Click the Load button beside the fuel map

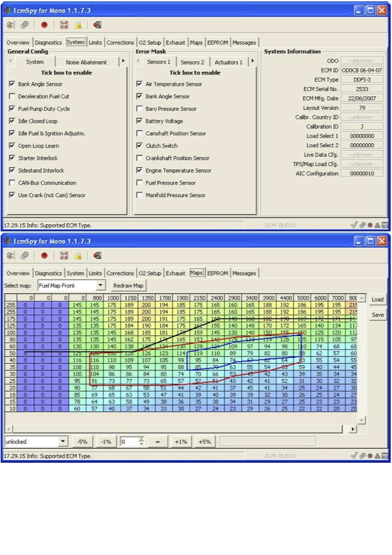(378, 299)
